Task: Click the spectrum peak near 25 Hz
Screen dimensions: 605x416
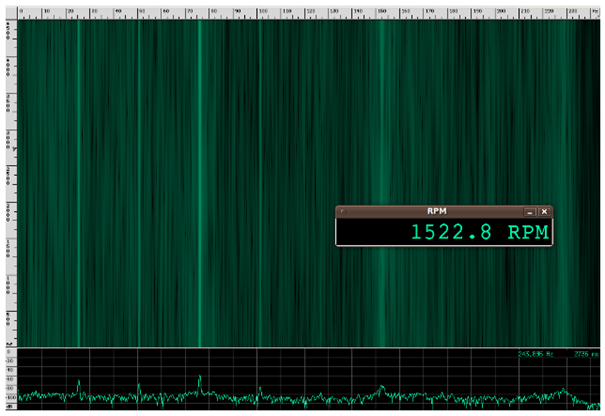Action: click(79, 382)
